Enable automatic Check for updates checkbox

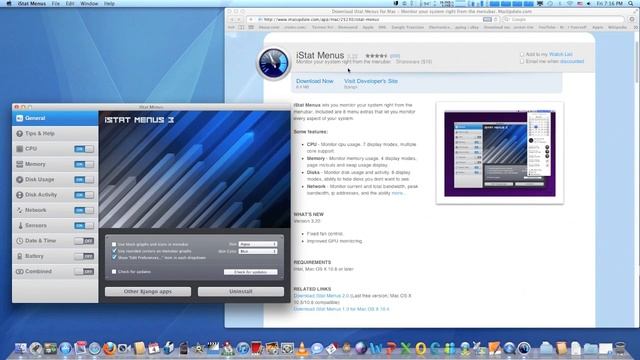click(x=114, y=271)
